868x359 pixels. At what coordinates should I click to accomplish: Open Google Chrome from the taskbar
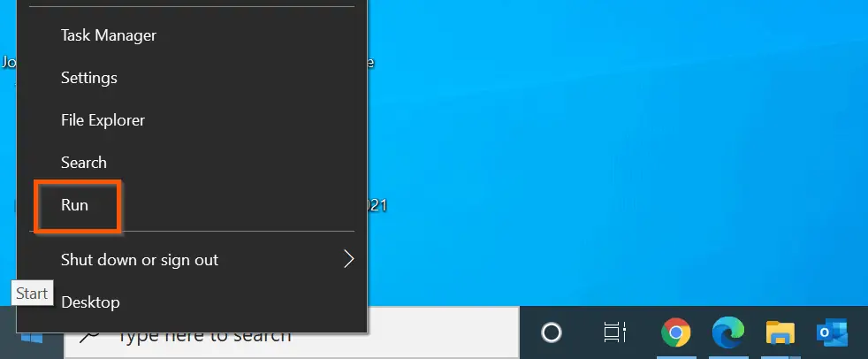pyautogui.click(x=676, y=332)
